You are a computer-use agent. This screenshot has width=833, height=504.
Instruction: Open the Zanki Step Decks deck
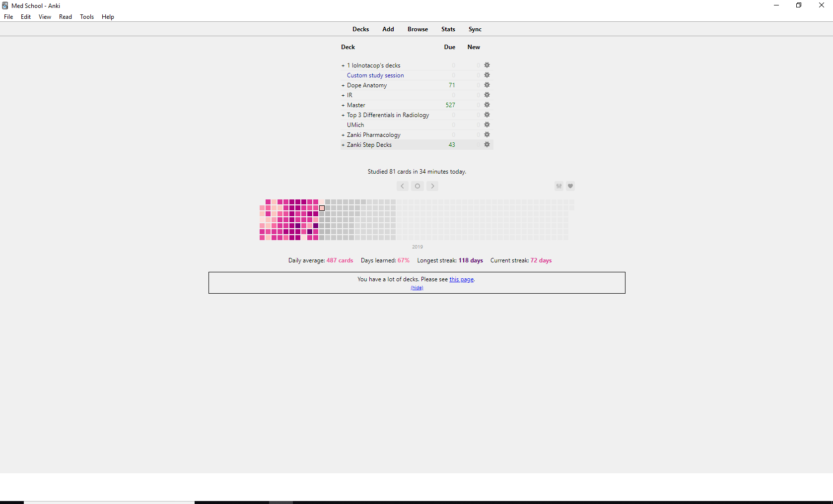[369, 145]
